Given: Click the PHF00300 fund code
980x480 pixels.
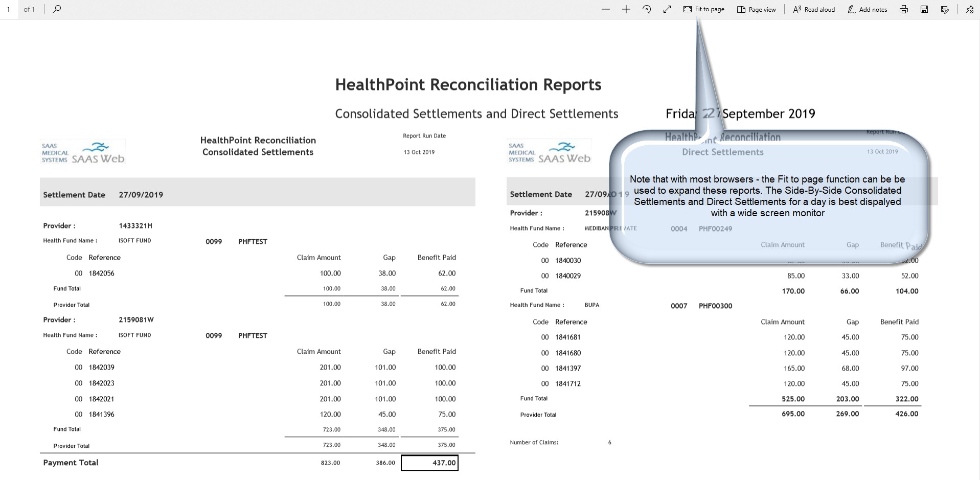Looking at the screenshot, I should (x=715, y=306).
